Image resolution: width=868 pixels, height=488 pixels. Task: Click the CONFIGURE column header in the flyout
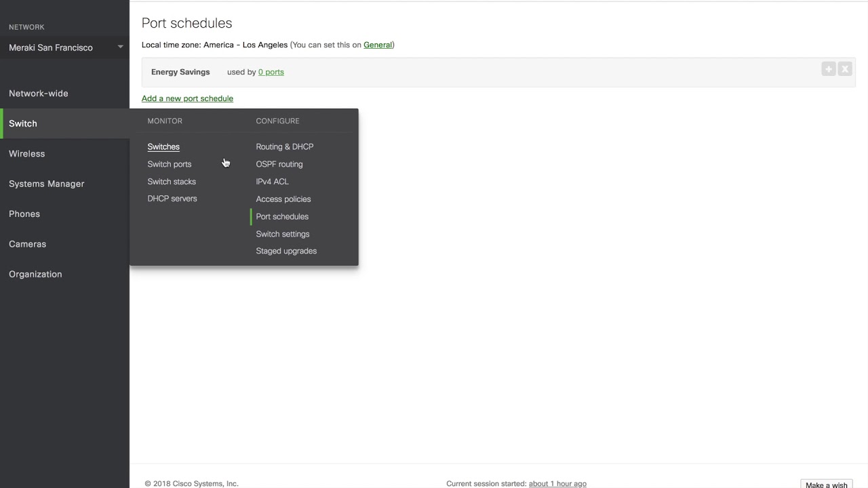tap(277, 121)
